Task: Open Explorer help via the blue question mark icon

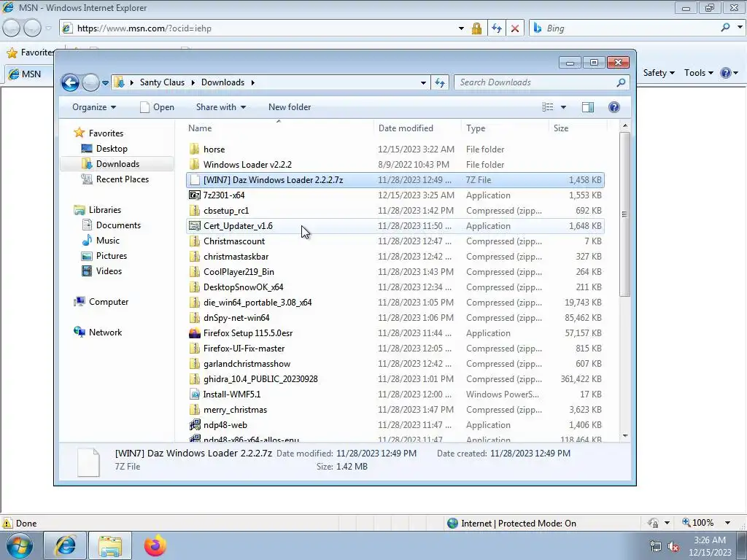Action: (x=614, y=107)
